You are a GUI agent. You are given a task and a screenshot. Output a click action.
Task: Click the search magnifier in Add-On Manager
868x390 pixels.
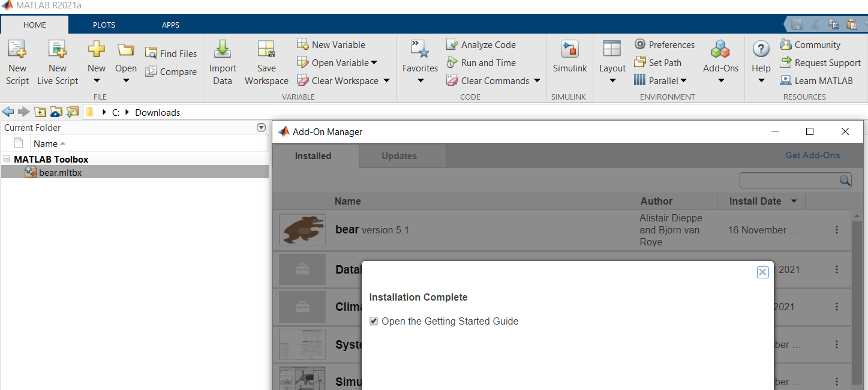coord(844,181)
